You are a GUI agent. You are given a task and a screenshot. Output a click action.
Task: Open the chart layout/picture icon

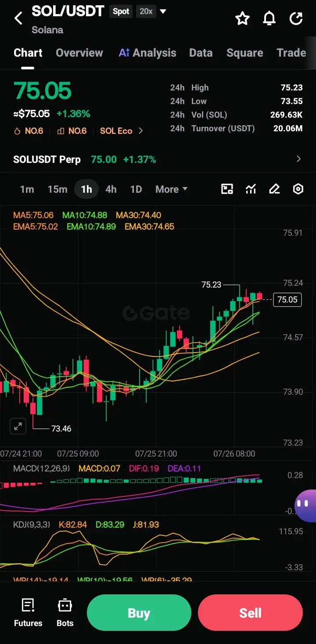[227, 189]
